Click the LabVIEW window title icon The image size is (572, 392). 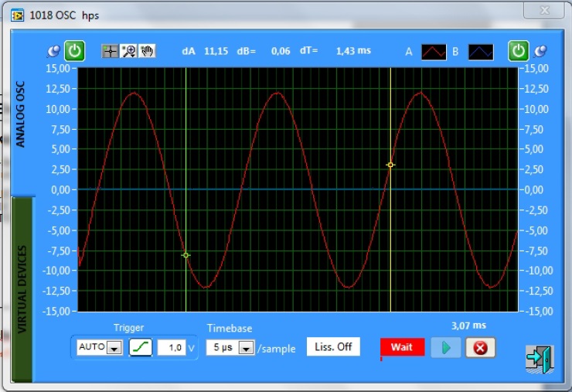click(x=17, y=15)
